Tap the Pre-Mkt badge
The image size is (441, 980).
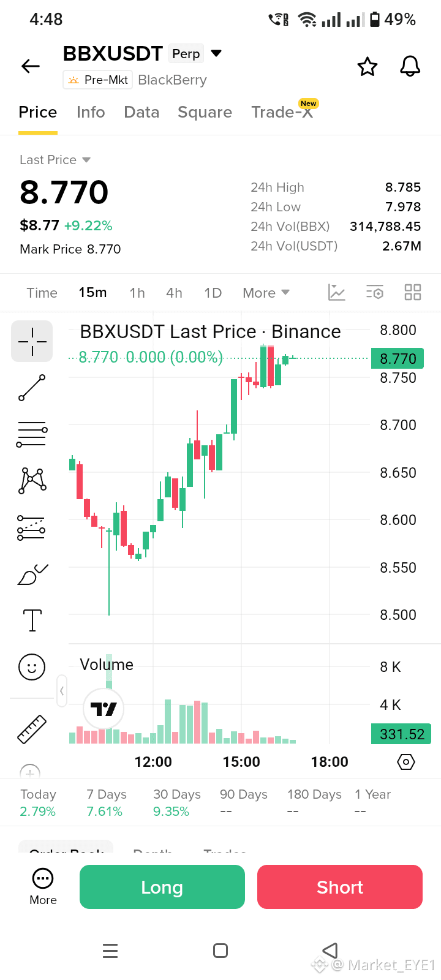[98, 80]
